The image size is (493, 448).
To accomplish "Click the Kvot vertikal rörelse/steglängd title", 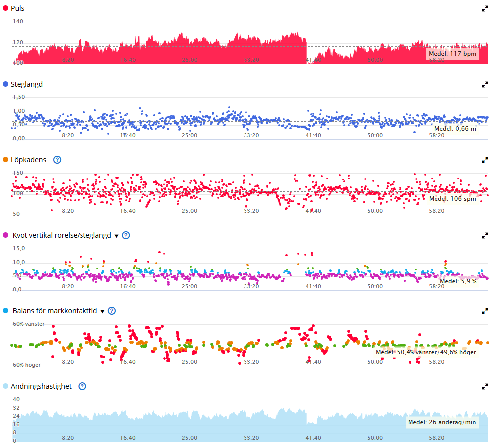I will [x=62, y=235].
